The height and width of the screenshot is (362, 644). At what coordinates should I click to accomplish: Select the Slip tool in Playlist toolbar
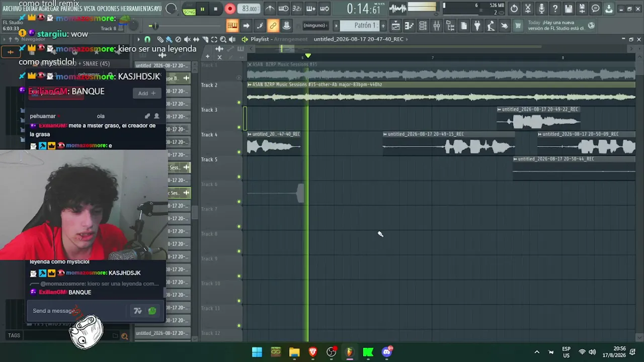click(x=196, y=39)
